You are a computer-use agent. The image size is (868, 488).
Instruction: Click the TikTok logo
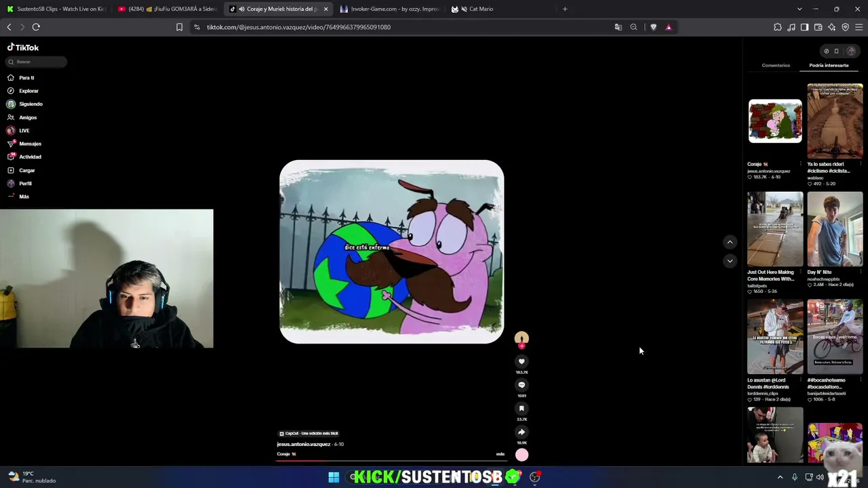[23, 47]
